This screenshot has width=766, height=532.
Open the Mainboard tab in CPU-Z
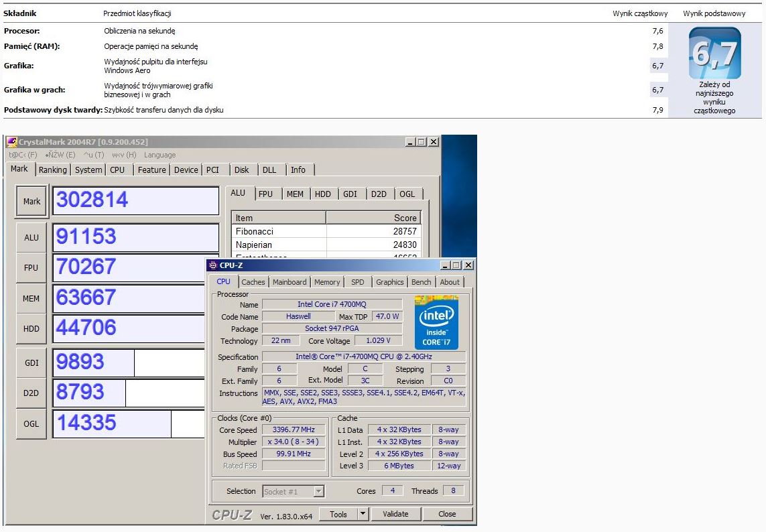(x=290, y=282)
